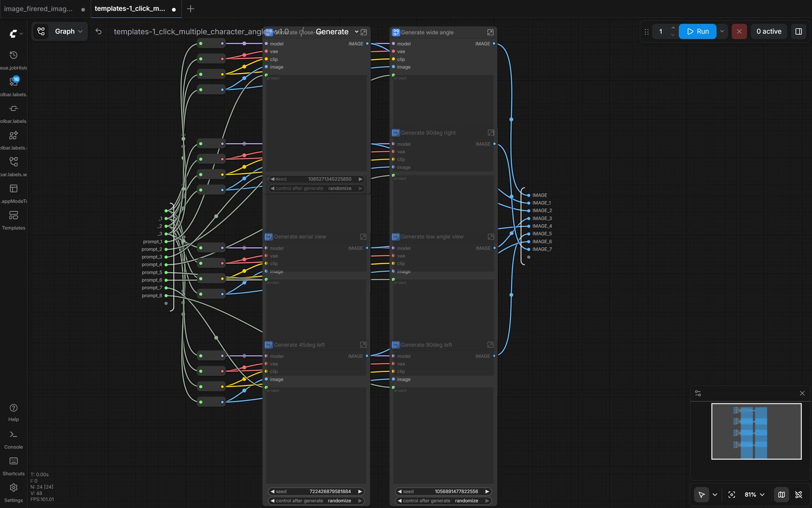812x508 pixels.
Task: Open Settings from the sidebar gear
Action: [14, 488]
